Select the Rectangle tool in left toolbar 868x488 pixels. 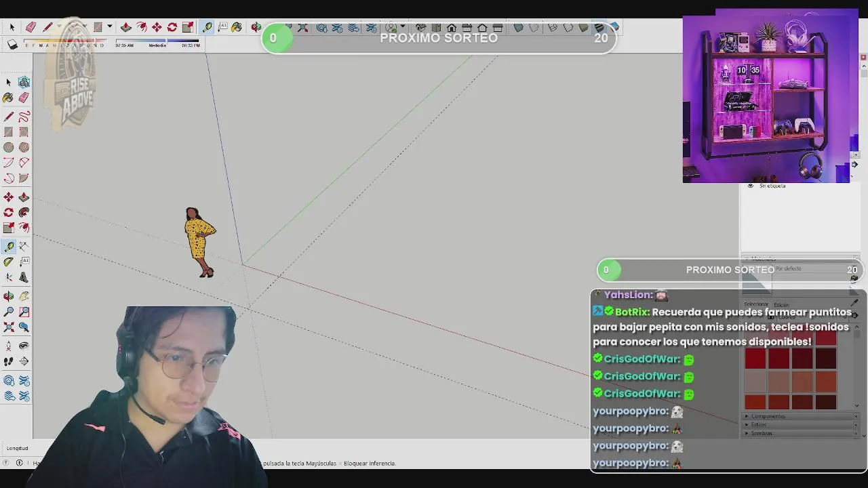pyautogui.click(x=9, y=132)
